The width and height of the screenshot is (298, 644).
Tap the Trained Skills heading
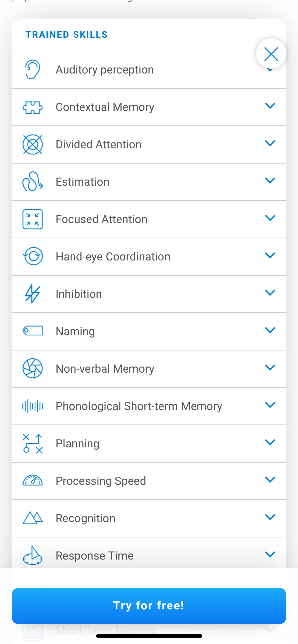66,35
